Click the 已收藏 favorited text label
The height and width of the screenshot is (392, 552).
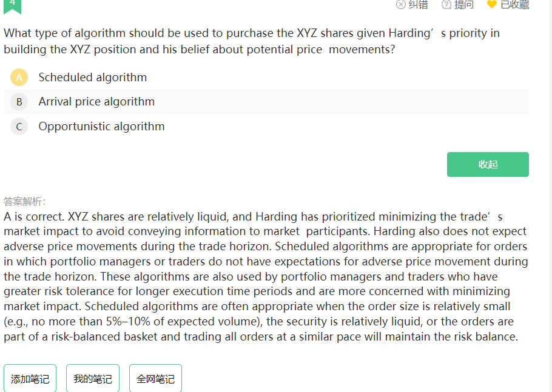tap(514, 5)
